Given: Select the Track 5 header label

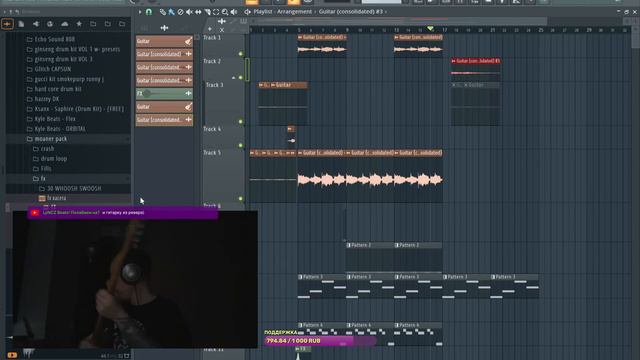Looking at the screenshot, I should 212,153.
